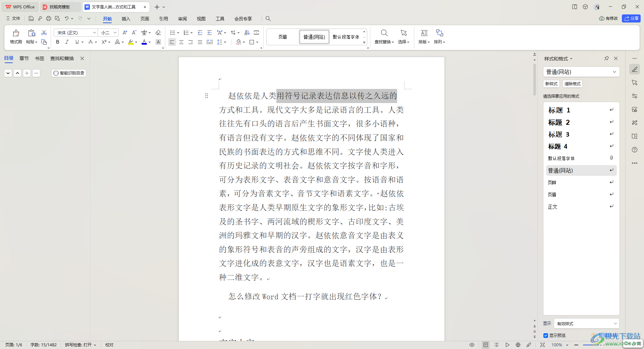Click the paragraph drag handle beside first line
This screenshot has height=349, width=644.
(207, 96)
